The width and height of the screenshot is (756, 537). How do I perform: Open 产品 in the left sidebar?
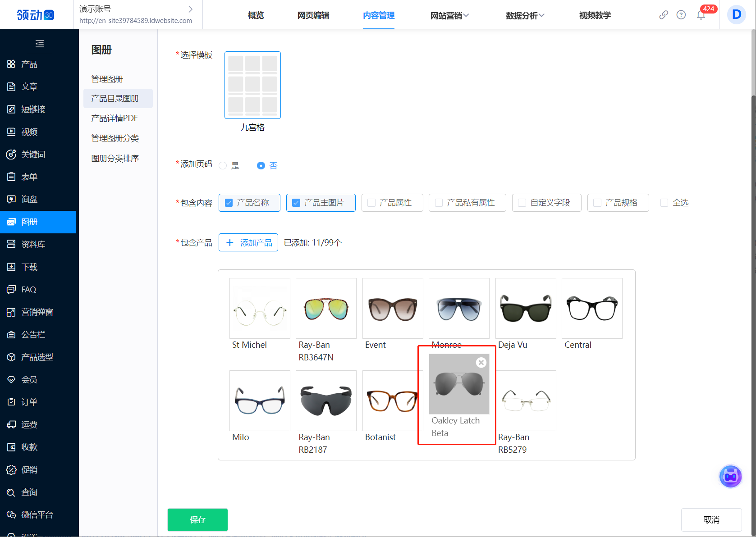29,64
